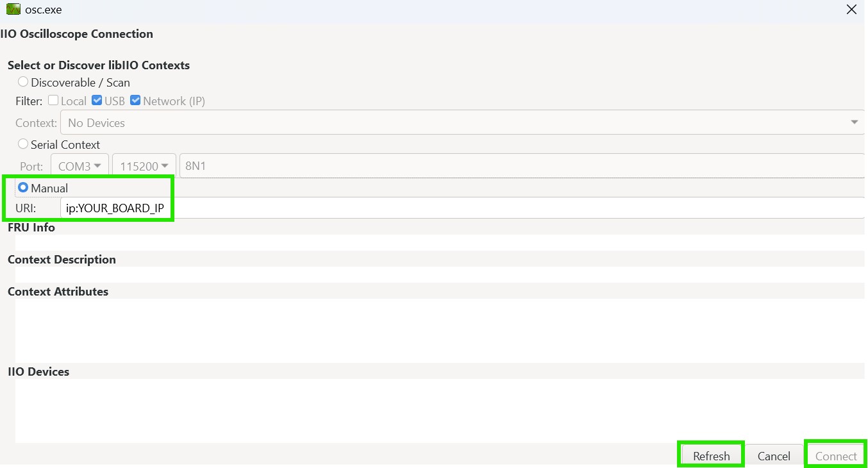This screenshot has width=868, height=468.
Task: Select the Serial Context radio button
Action: pos(23,144)
